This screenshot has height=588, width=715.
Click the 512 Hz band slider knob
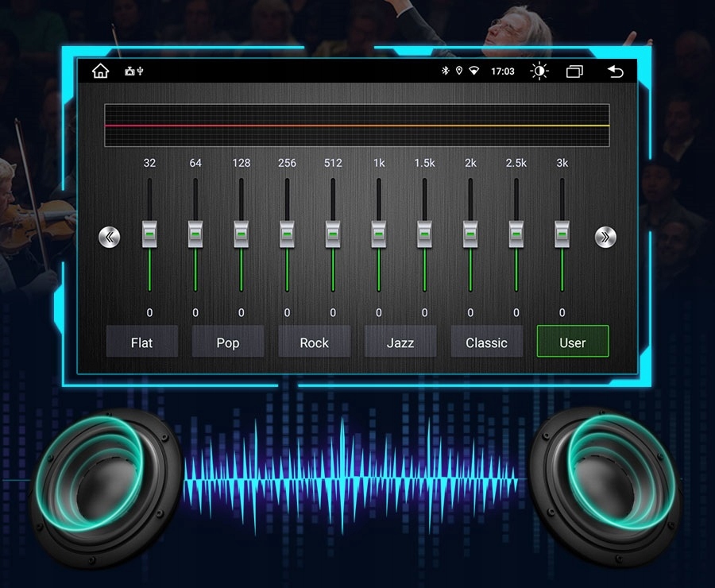[333, 234]
